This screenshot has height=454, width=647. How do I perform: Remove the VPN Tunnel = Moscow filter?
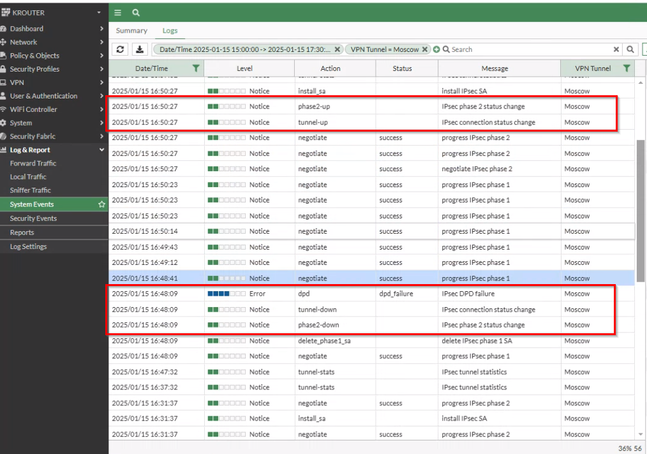(x=426, y=49)
